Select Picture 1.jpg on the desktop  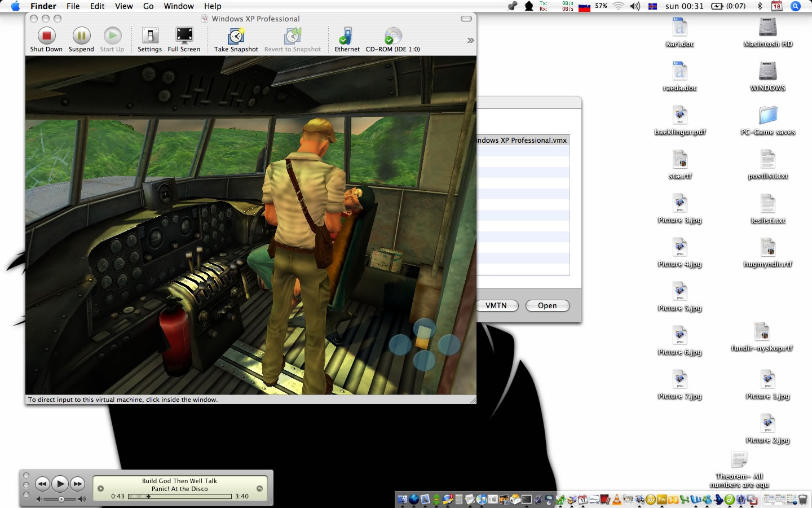click(x=767, y=384)
